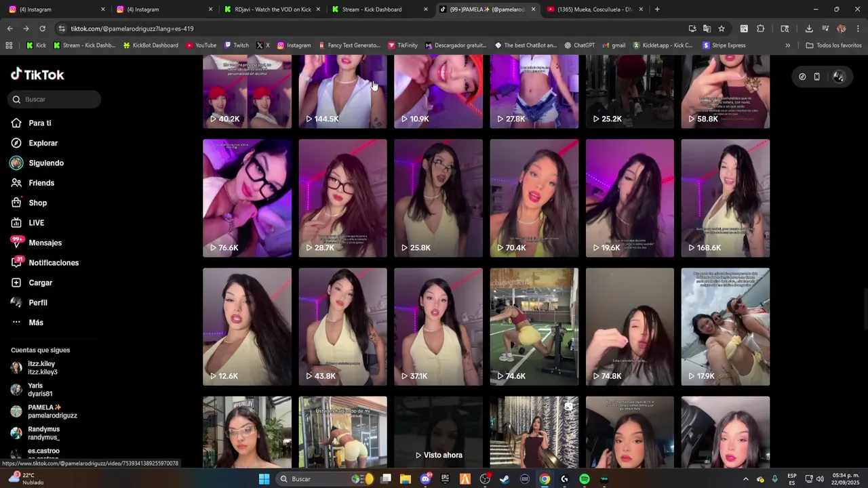This screenshot has height=488, width=868.
Task: Open File Explorer from the taskbar
Action: [406, 479]
